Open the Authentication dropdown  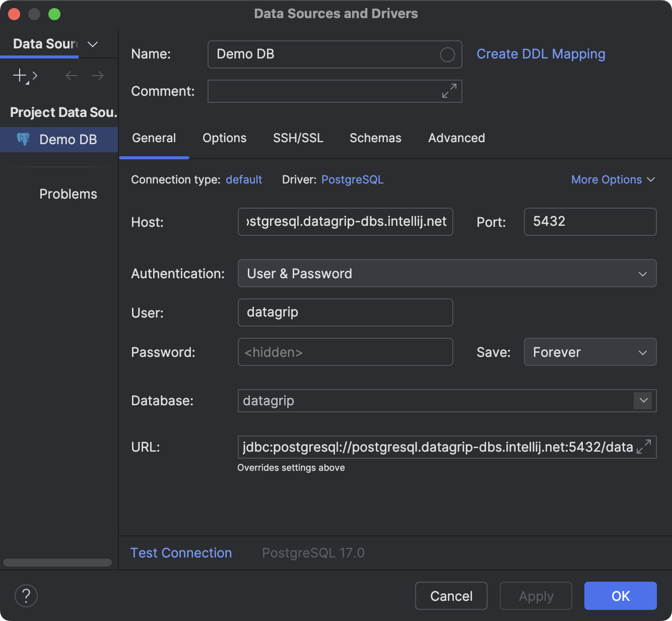click(642, 274)
